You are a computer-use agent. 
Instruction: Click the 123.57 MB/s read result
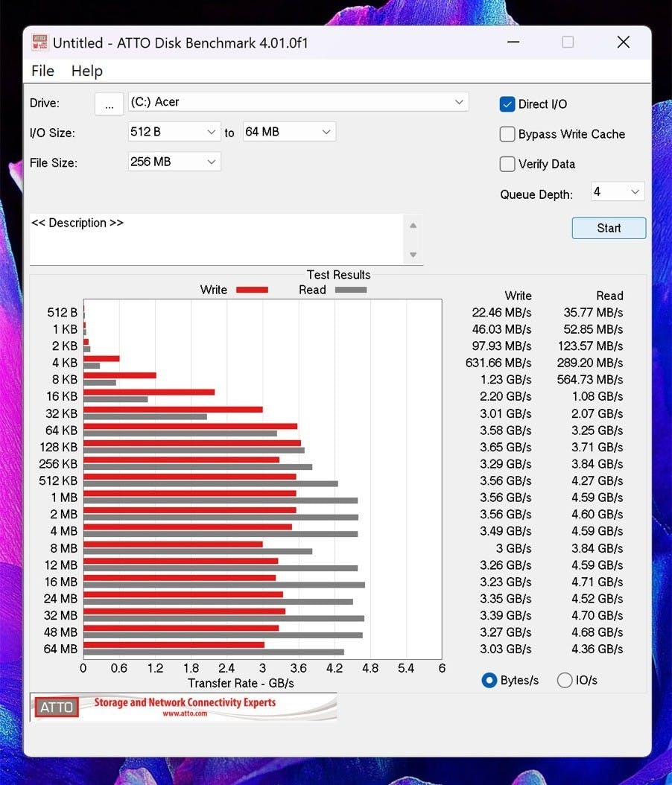pyautogui.click(x=591, y=346)
